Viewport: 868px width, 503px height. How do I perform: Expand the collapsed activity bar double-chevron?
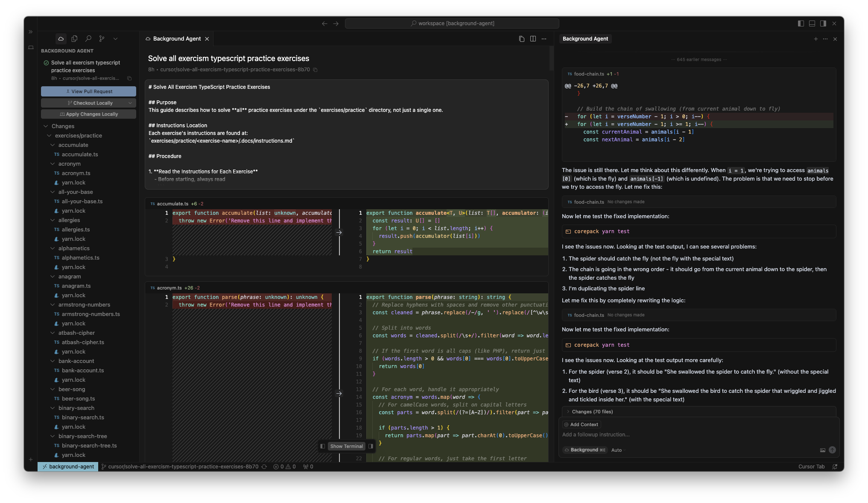point(31,32)
